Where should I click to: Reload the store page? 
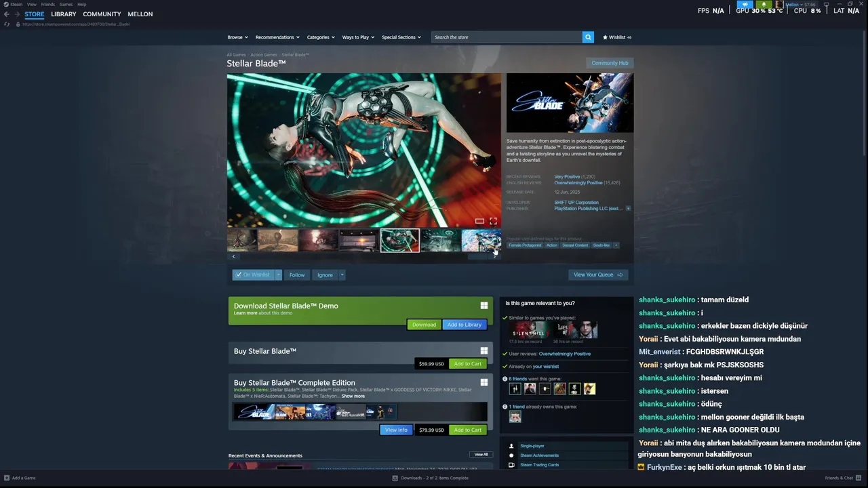(x=7, y=24)
